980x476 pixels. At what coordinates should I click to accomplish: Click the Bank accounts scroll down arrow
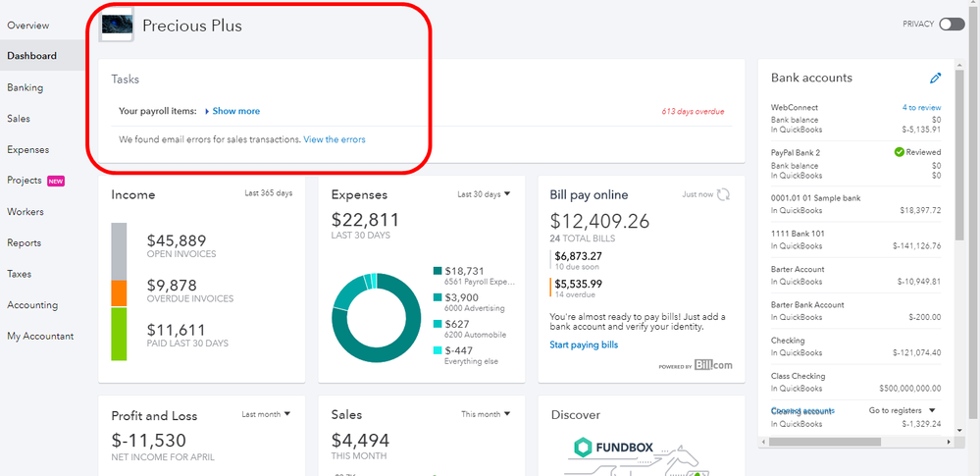coord(959,430)
